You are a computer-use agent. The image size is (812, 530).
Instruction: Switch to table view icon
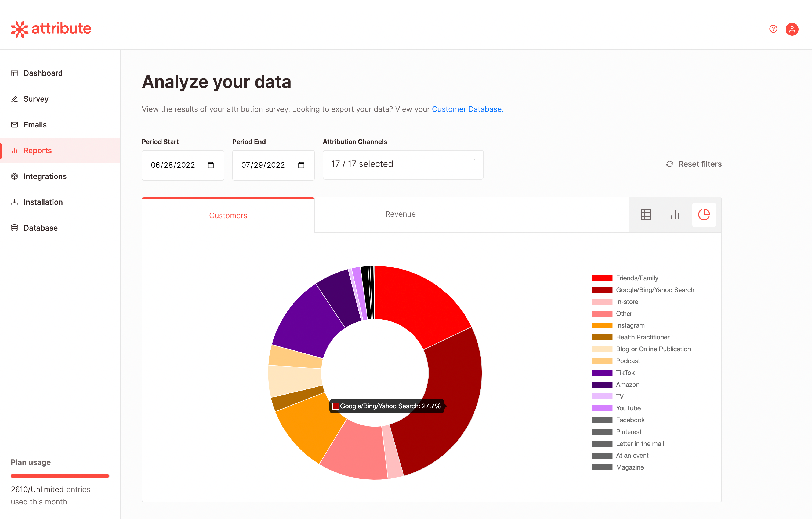click(646, 214)
